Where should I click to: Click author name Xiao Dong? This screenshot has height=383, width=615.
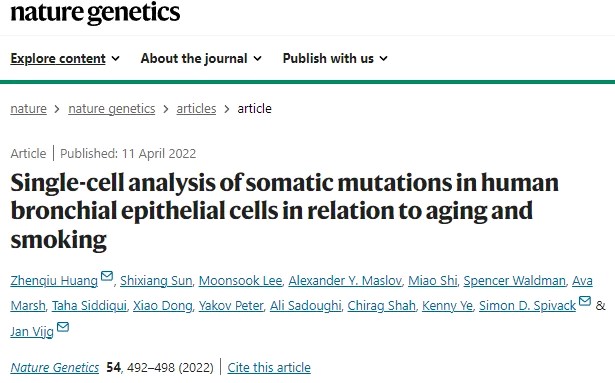[163, 306]
